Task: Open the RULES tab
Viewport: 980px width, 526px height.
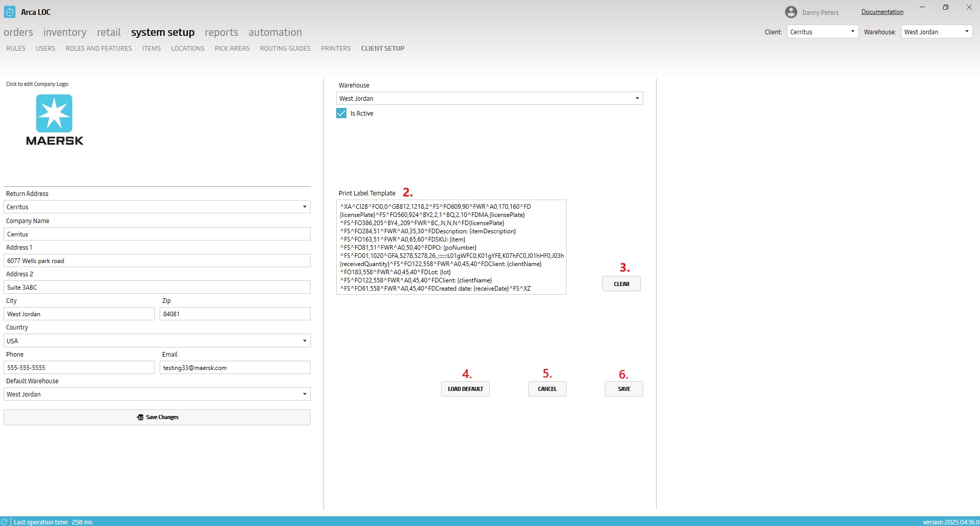Action: coord(16,48)
